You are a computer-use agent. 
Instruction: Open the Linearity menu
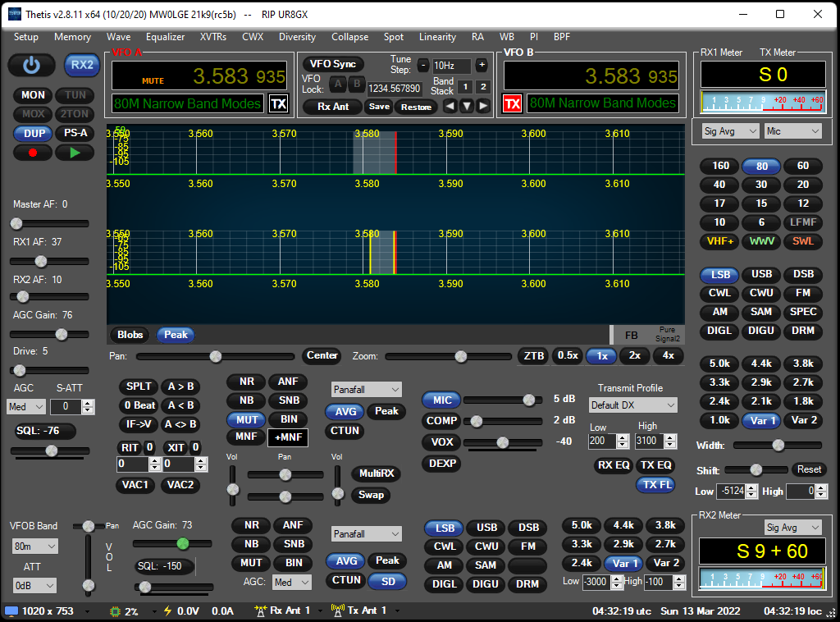437,37
